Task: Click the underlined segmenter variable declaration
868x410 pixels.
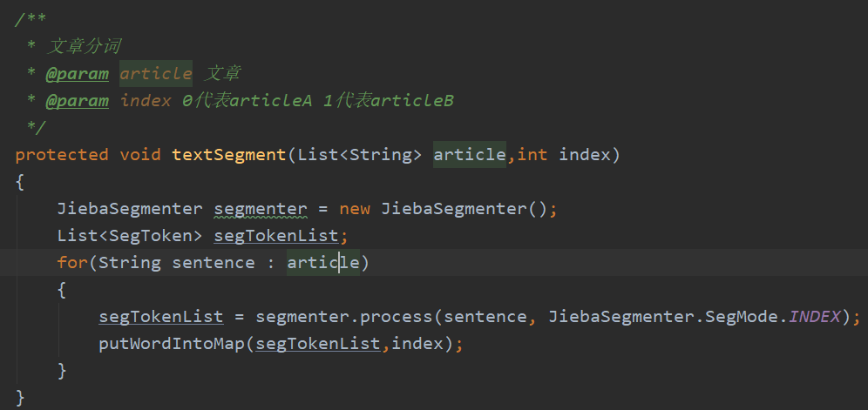Action: pos(261,209)
